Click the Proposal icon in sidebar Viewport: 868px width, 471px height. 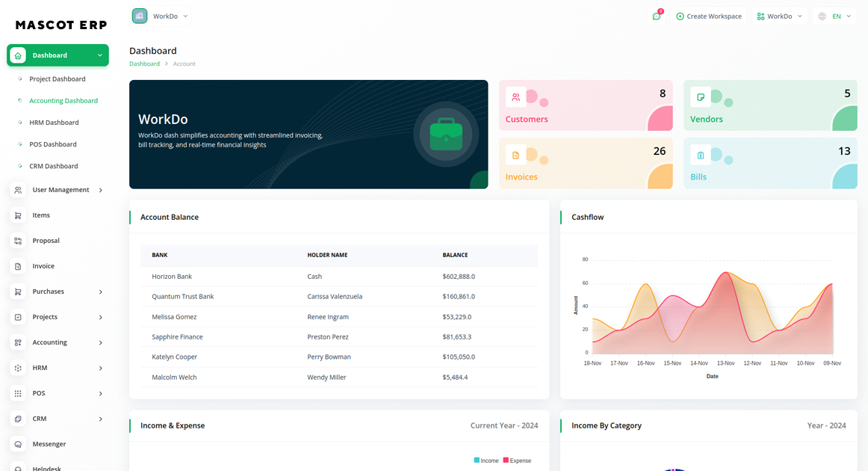(x=18, y=241)
